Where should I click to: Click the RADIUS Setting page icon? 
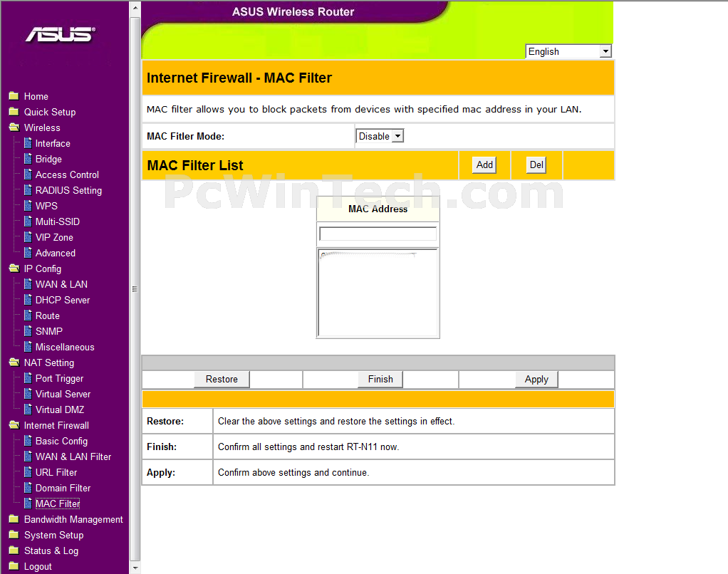click(28, 190)
